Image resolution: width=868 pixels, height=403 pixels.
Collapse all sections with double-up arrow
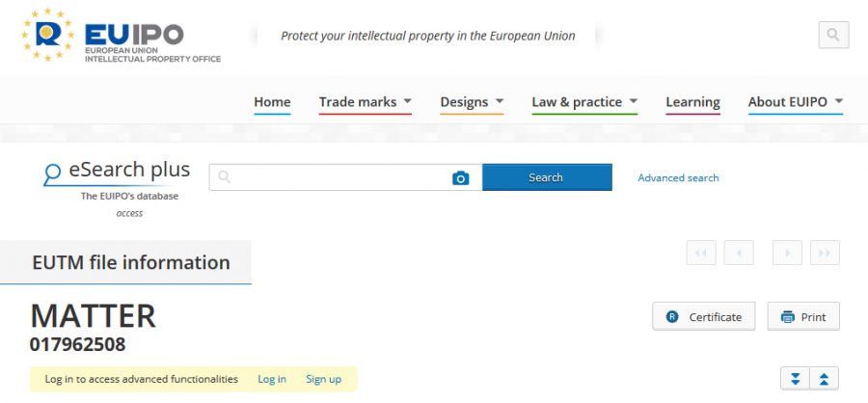(825, 379)
